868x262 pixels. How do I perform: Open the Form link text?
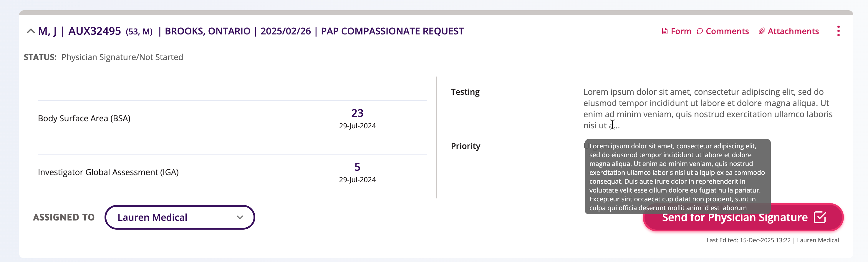pos(681,31)
